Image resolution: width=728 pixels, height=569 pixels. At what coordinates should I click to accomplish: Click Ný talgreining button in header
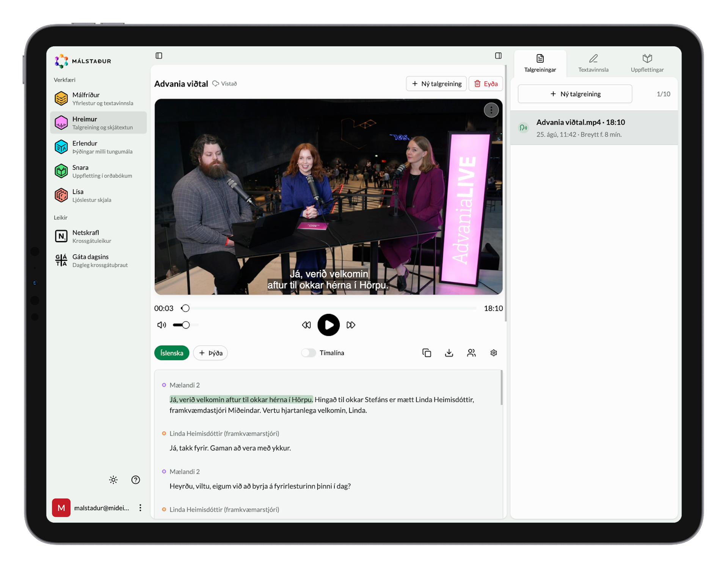click(436, 84)
